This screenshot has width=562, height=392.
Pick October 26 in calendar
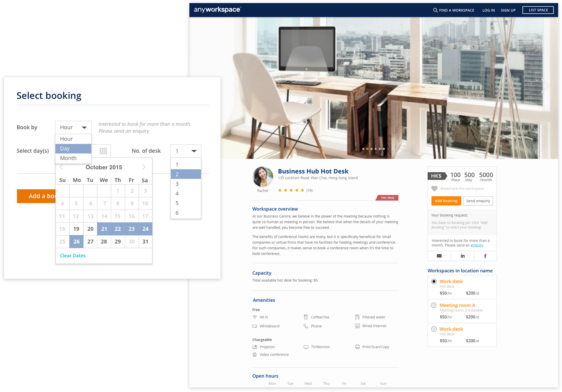(76, 242)
